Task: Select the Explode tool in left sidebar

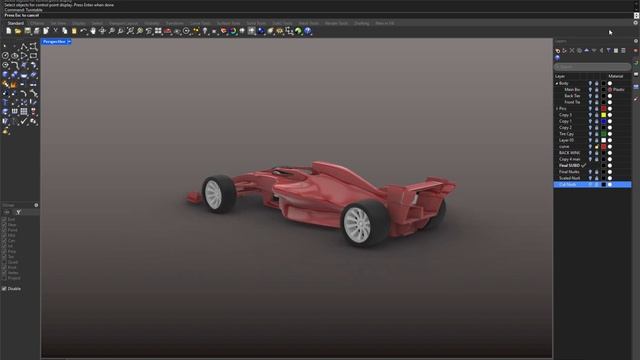Action: point(14,84)
